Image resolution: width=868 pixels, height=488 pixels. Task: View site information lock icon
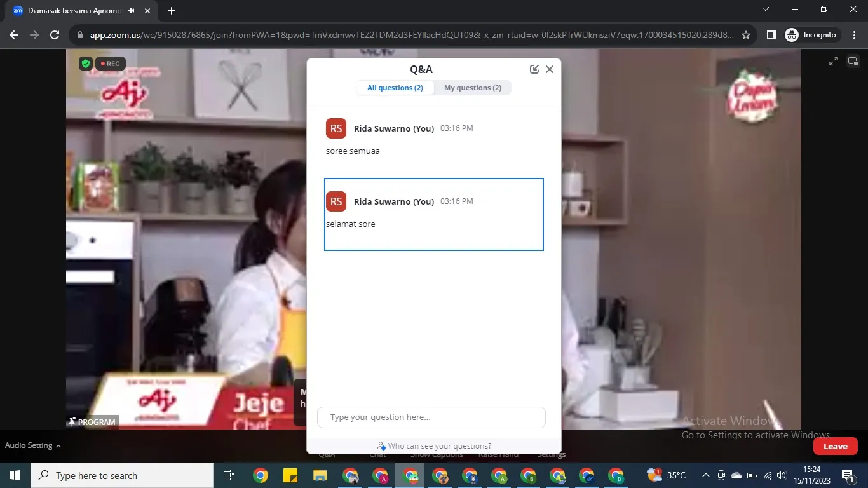coord(80,35)
